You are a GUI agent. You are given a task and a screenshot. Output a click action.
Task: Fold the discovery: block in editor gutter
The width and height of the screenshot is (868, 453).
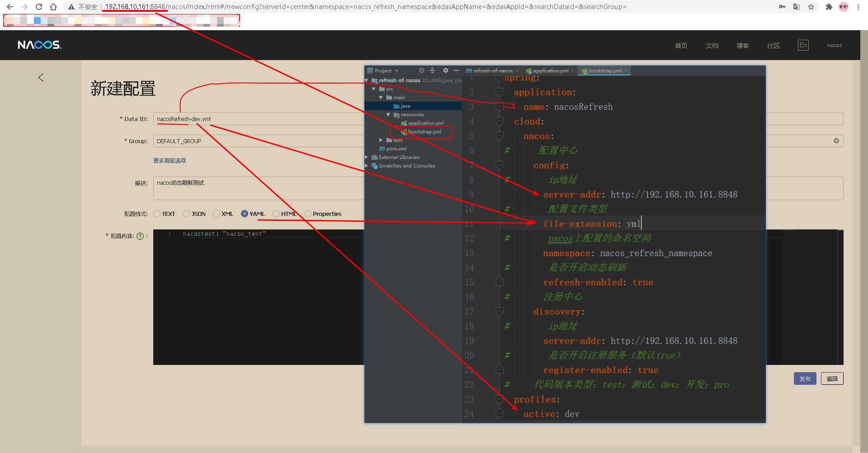point(500,311)
